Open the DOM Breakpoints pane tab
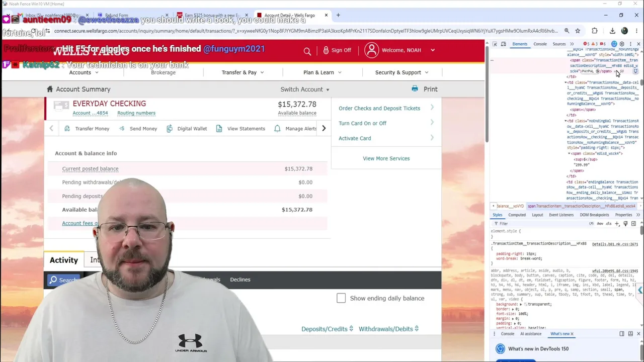This screenshot has width=644, height=362. [x=594, y=215]
